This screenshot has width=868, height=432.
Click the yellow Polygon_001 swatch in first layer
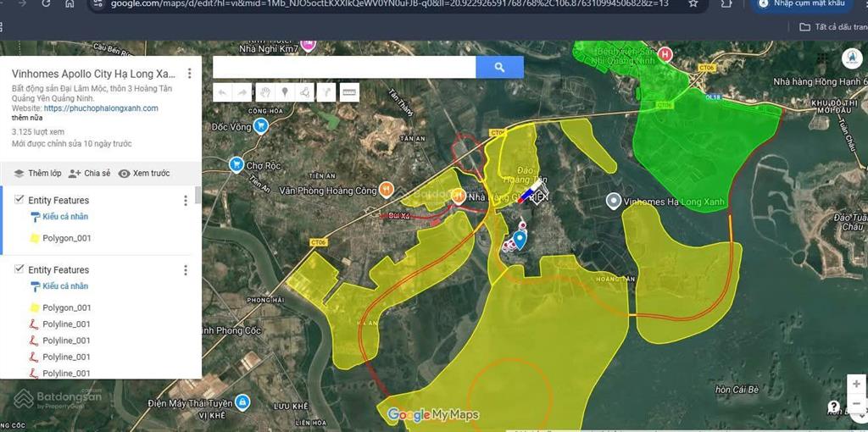coord(35,239)
